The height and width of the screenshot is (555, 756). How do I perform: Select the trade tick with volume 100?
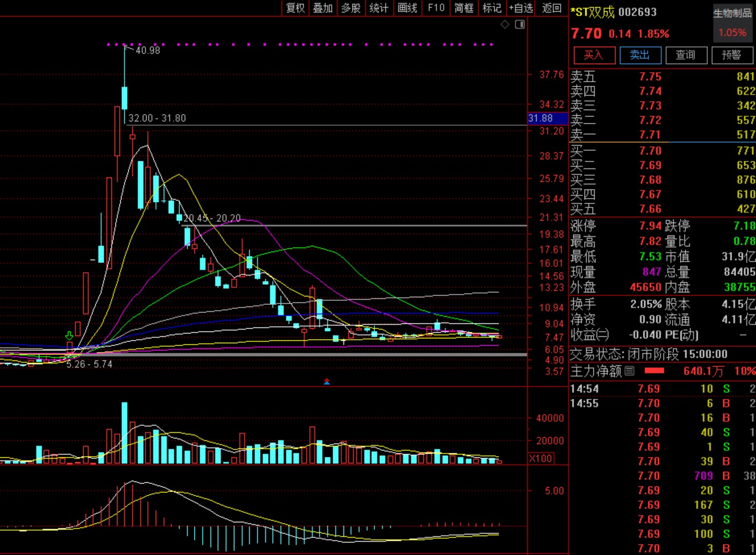(663, 533)
